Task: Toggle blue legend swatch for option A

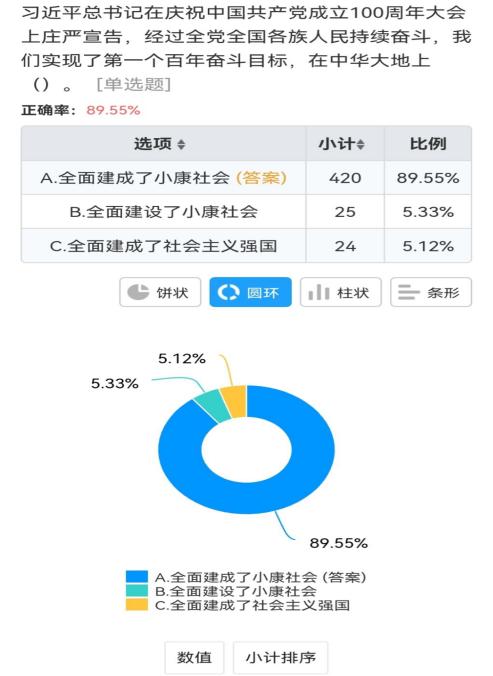Action: pos(137,577)
